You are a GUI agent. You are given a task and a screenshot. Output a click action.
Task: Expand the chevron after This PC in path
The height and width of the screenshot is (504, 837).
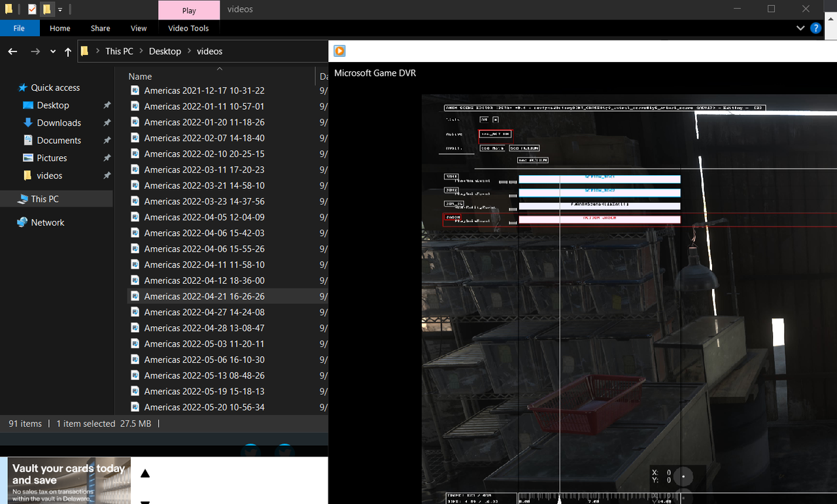[x=141, y=51]
